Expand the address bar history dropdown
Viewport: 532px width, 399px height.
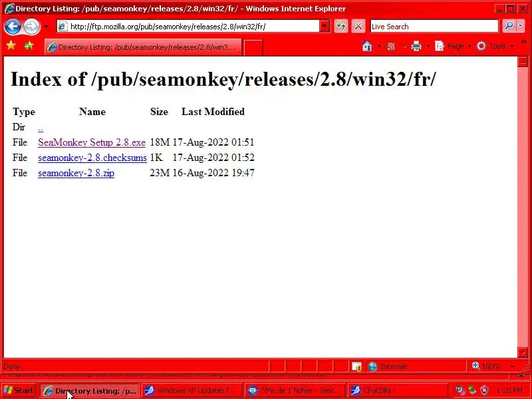point(325,27)
